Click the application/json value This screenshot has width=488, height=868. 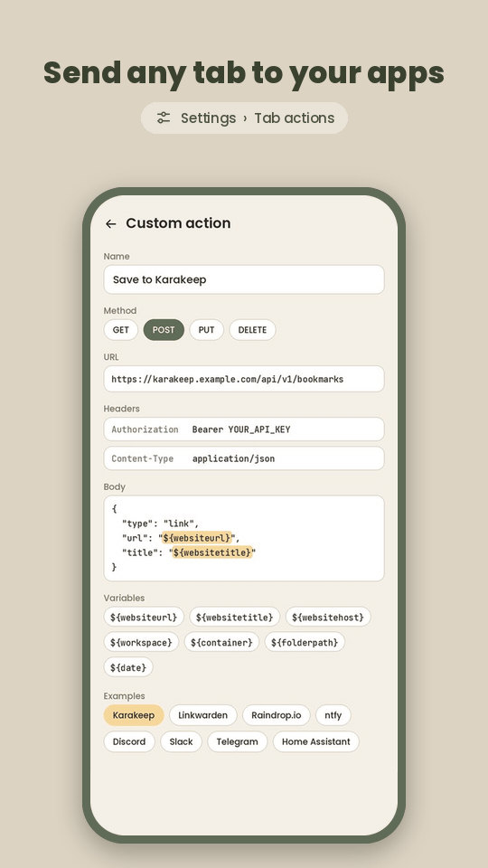[233, 459]
